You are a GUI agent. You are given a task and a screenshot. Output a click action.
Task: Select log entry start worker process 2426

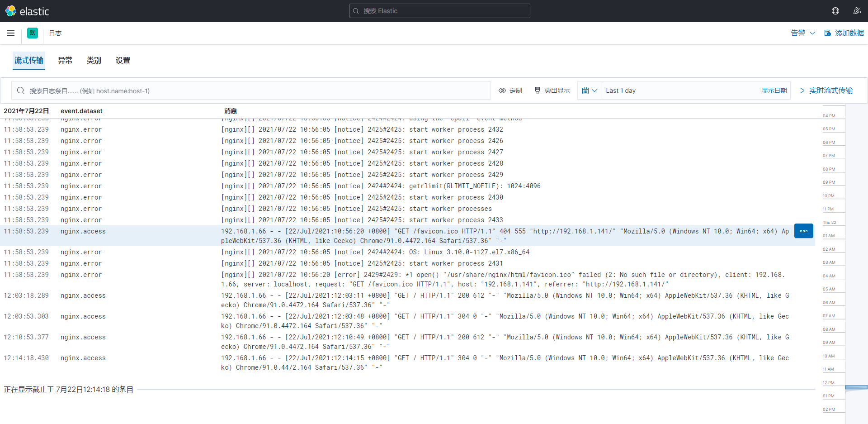[x=407, y=141]
